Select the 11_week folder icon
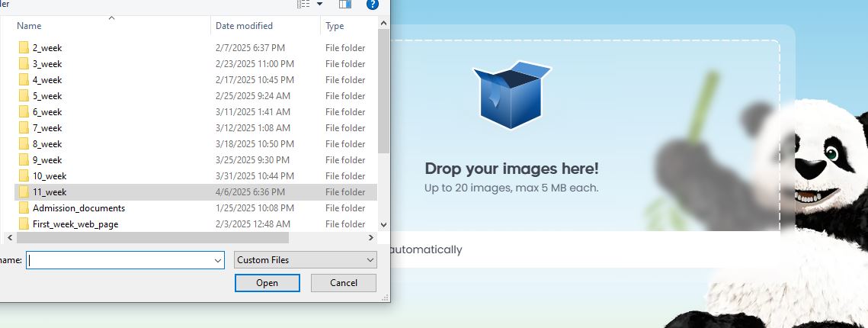The image size is (868, 328). click(24, 192)
